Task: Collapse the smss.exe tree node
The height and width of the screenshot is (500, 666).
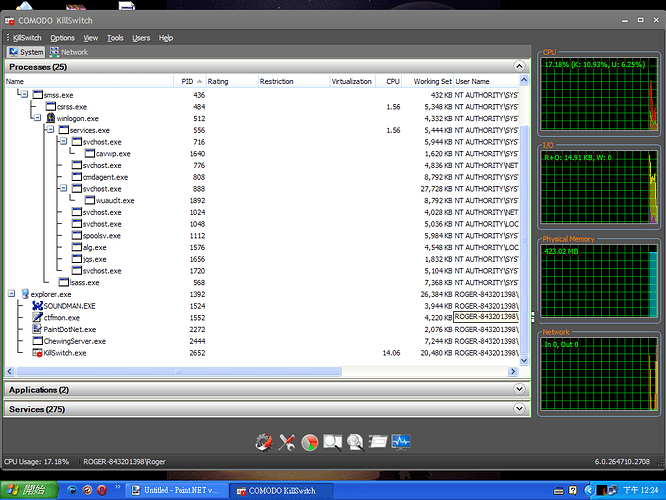Action: click(25, 94)
